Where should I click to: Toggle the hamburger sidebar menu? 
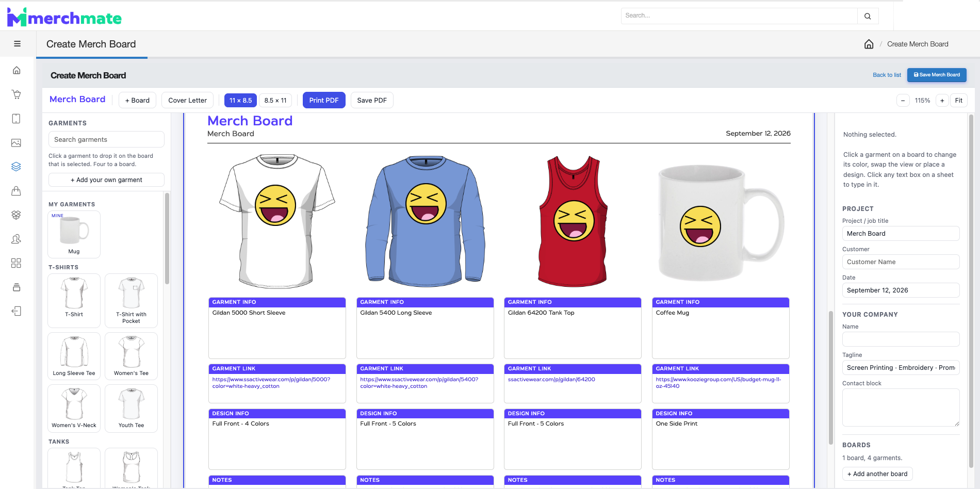(17, 44)
